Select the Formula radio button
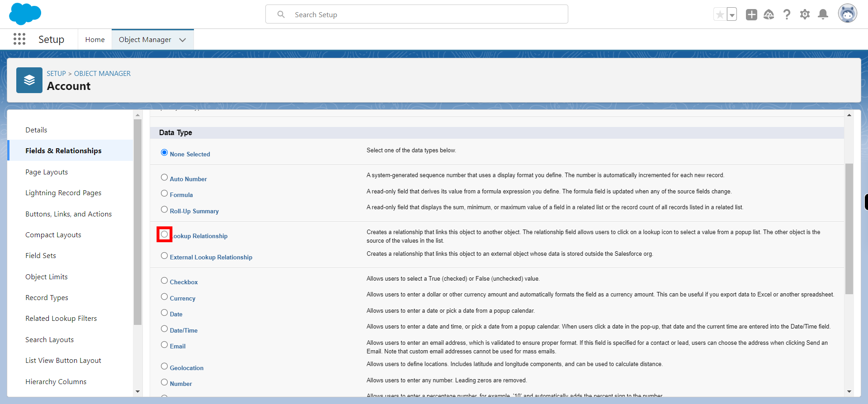The height and width of the screenshot is (404, 868). coord(164,193)
